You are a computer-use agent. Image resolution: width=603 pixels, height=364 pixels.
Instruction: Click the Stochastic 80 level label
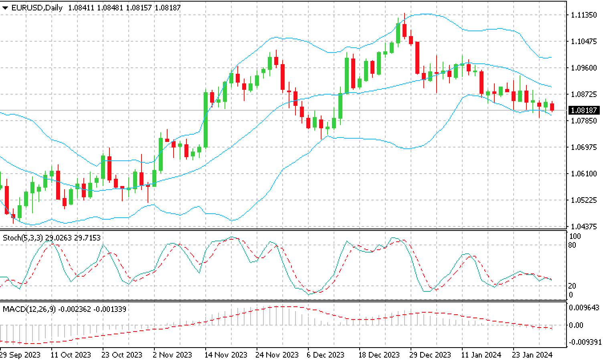tap(573, 245)
